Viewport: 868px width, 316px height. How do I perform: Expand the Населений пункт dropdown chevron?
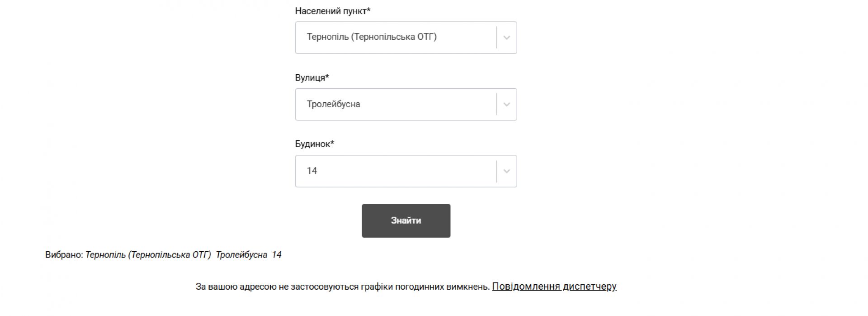click(x=506, y=38)
